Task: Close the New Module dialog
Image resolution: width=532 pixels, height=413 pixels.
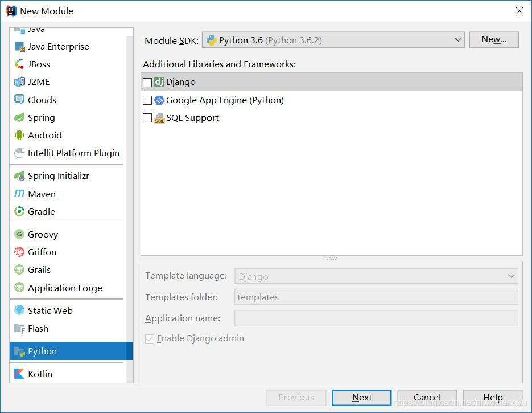Action: tap(519, 11)
